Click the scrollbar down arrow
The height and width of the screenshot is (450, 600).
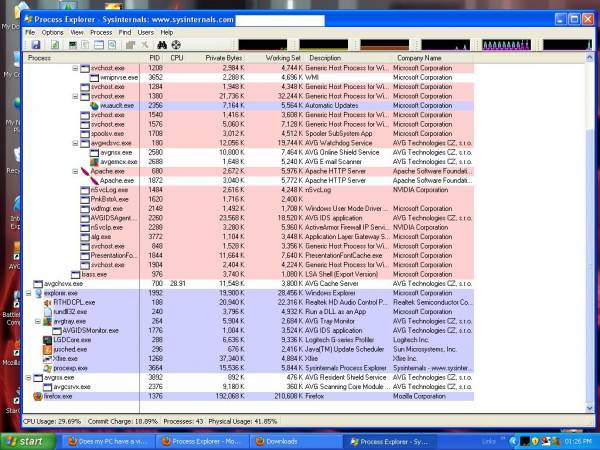[590, 408]
